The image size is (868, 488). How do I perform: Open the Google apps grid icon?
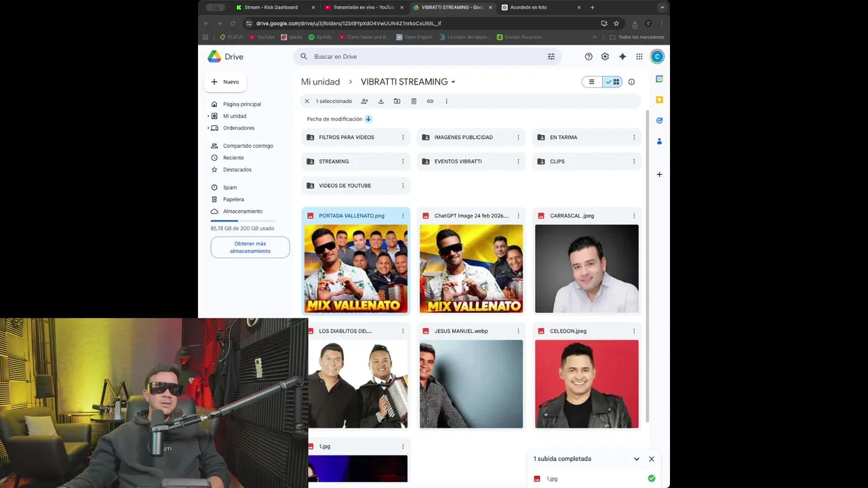pyautogui.click(x=639, y=57)
